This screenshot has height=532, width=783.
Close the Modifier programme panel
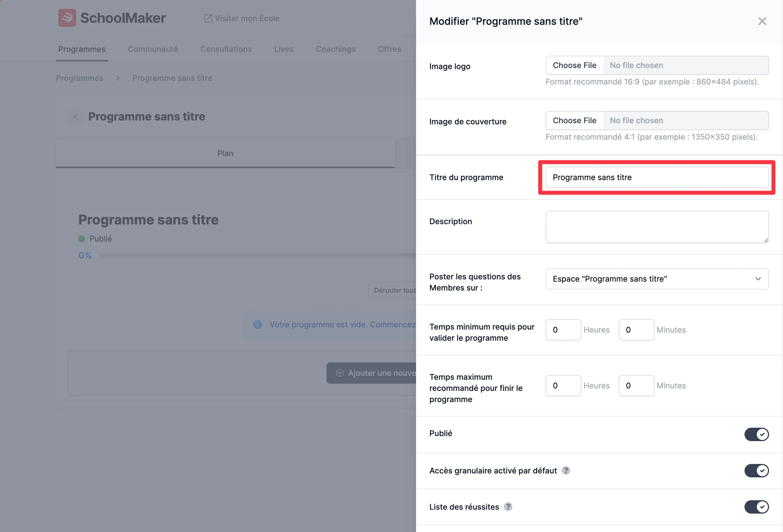click(x=762, y=21)
